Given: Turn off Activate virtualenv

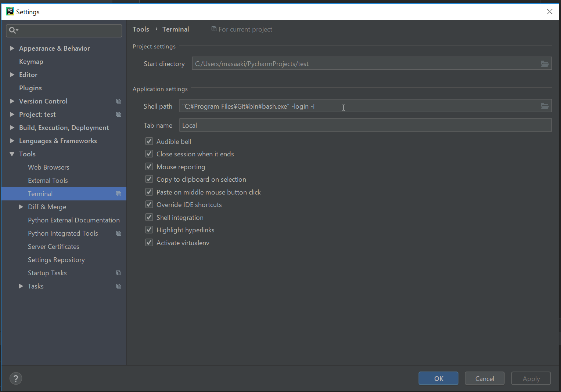Looking at the screenshot, I should coord(149,242).
